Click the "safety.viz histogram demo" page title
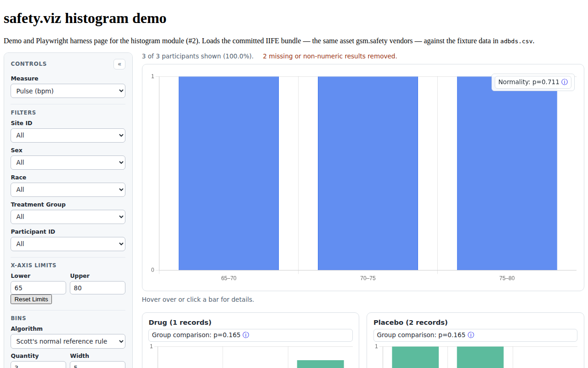The height and width of the screenshot is (368, 588). pyautogui.click(x=85, y=18)
